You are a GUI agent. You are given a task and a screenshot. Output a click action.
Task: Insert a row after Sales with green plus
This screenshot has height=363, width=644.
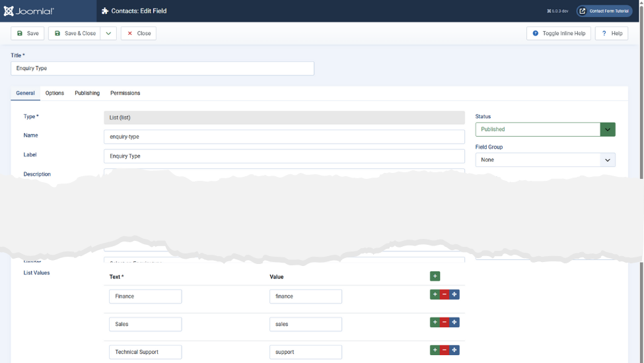click(x=435, y=322)
